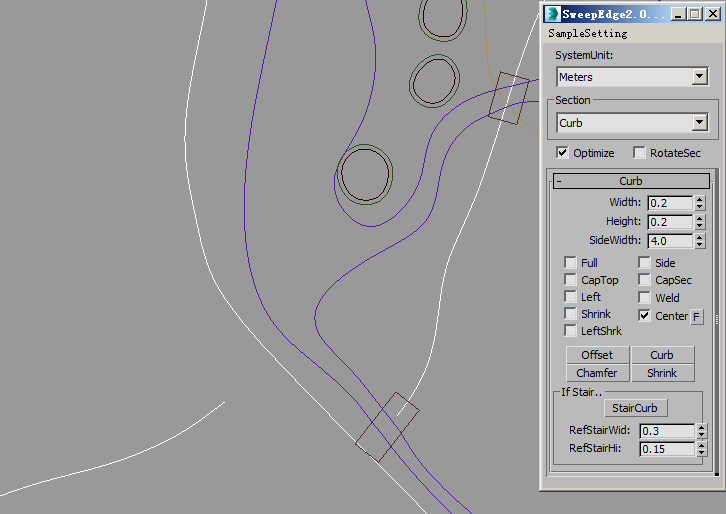Enable the LeftShrk checkbox
Viewport: 726px width, 514px height.
pos(570,331)
